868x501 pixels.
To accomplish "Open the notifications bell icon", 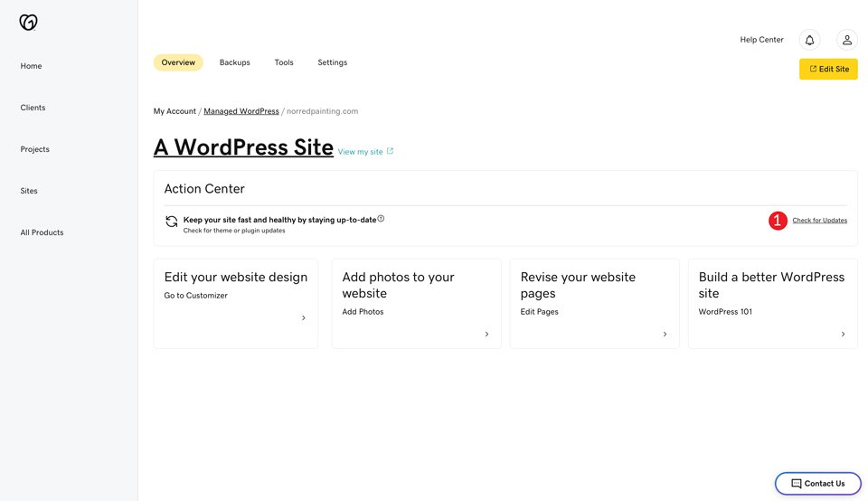I will 809,40.
